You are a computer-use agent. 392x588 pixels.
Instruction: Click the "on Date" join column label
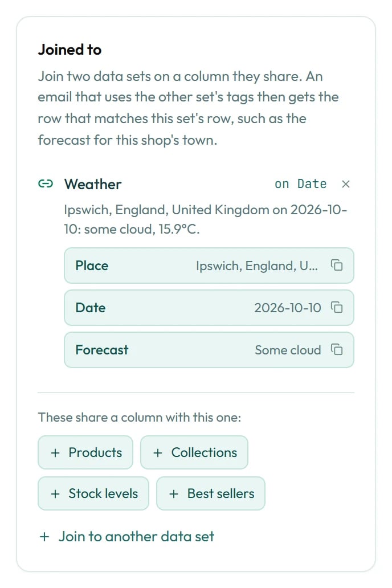(300, 183)
